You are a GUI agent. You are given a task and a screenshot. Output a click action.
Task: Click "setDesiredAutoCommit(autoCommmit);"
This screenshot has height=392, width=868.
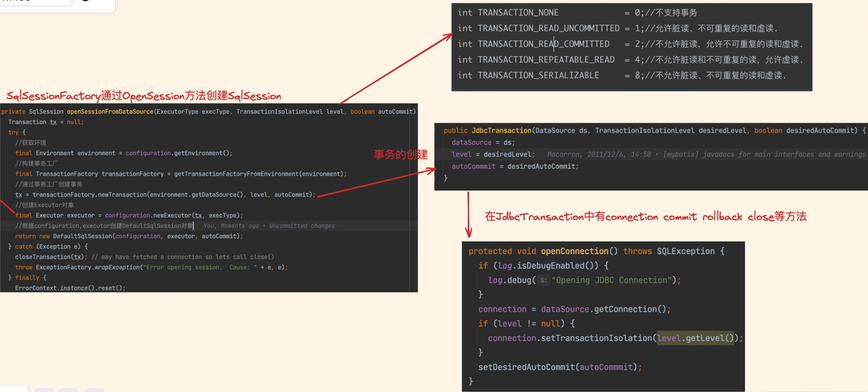click(560, 367)
